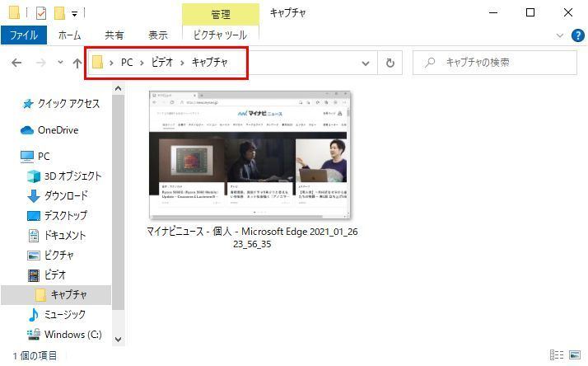Select キャプチャ subfolder in sidebar

coord(56,295)
